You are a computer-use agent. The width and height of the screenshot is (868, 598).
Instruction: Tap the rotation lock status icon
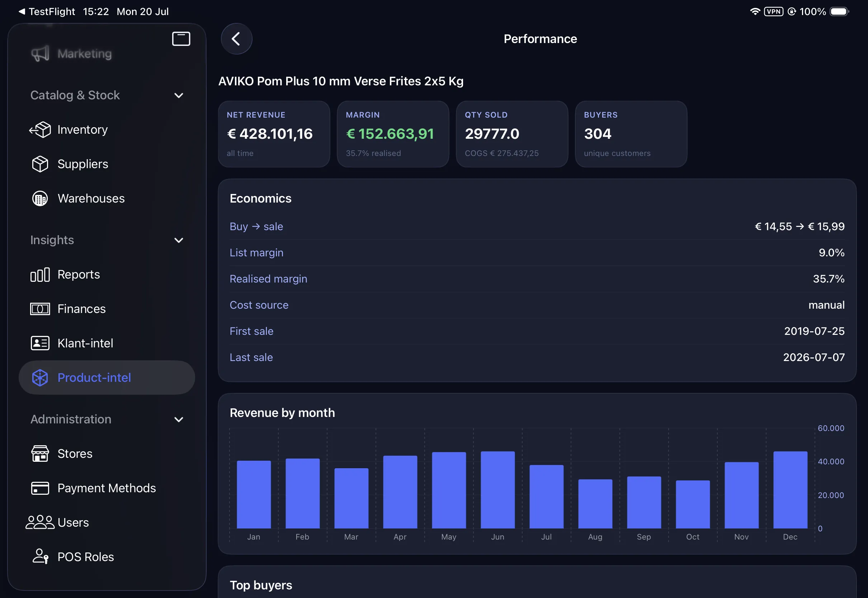point(792,11)
